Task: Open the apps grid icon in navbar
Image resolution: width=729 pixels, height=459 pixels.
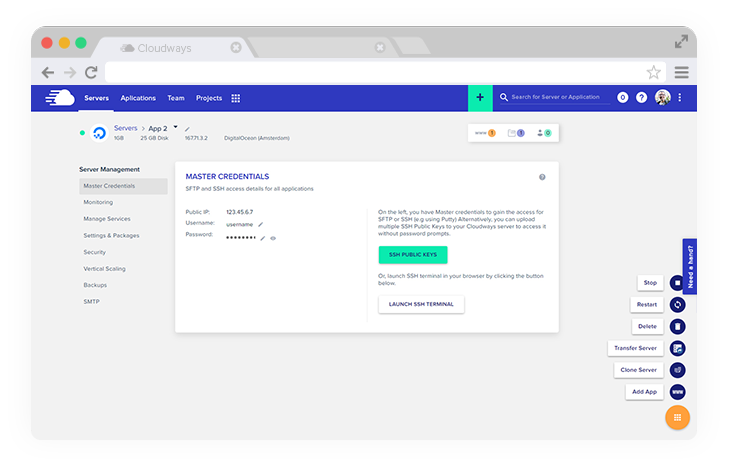Action: click(x=236, y=98)
